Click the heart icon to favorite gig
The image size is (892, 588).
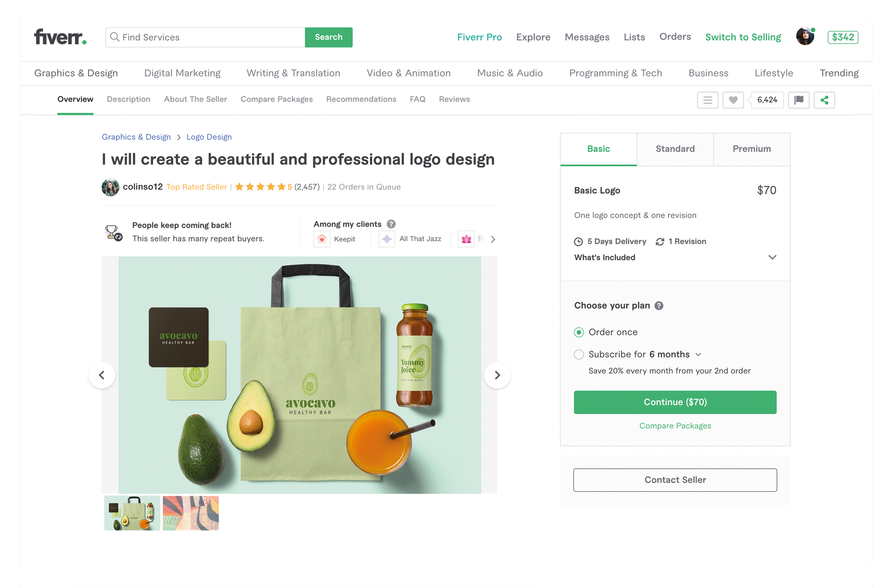(x=733, y=100)
